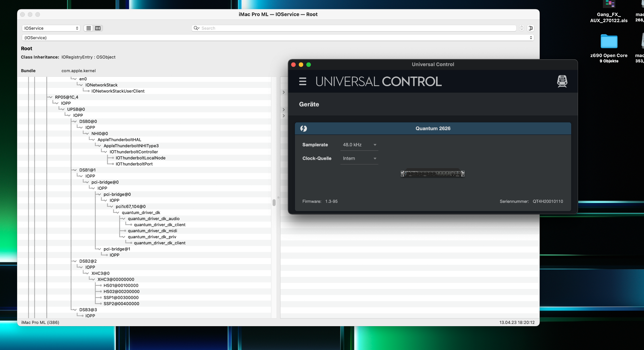The width and height of the screenshot is (644, 350).
Task: Click the 13.04.23 18:20:12 timestamp
Action: coord(517,322)
